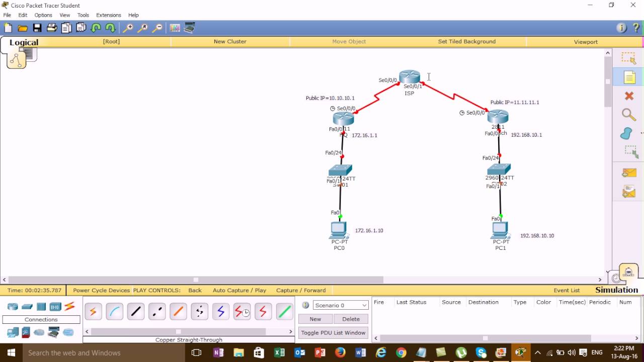Select the Resize Shape tool
The image size is (644, 362).
pyautogui.click(x=630, y=152)
